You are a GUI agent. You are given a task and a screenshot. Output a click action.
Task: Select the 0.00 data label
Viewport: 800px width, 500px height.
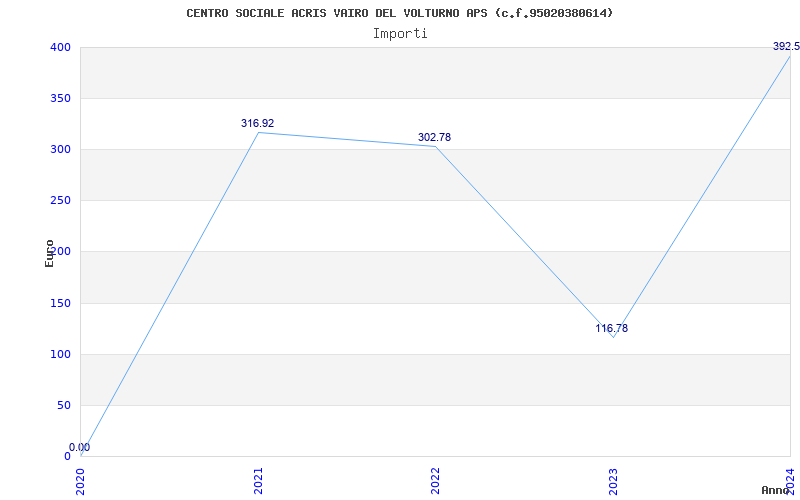click(80, 447)
